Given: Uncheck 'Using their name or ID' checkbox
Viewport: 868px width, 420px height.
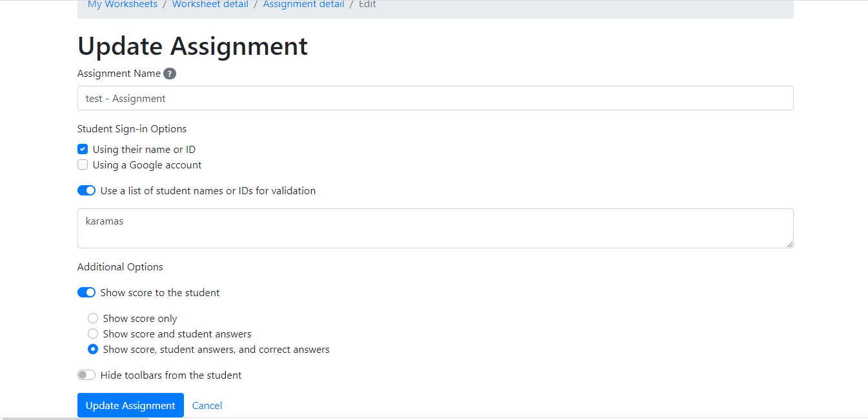Looking at the screenshot, I should pyautogui.click(x=83, y=149).
